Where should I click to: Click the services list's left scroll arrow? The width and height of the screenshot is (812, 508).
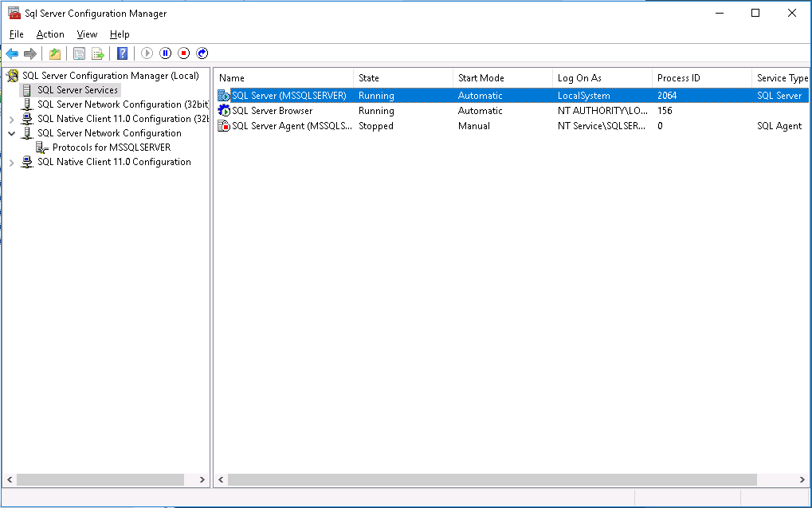click(221, 480)
